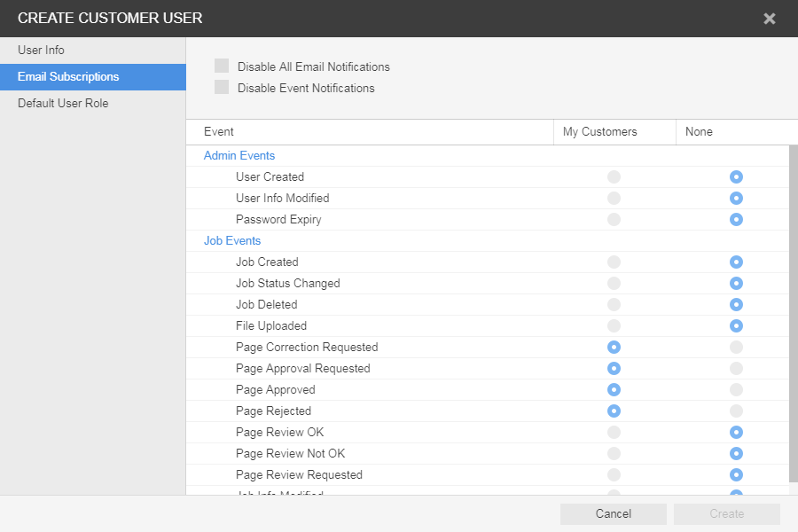Close the Create Customer User dialog
This screenshot has height=532, width=798.
[769, 19]
